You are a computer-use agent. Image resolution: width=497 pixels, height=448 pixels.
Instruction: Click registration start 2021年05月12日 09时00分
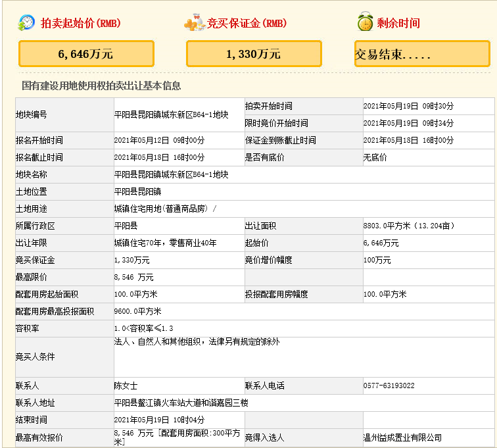tap(159, 140)
